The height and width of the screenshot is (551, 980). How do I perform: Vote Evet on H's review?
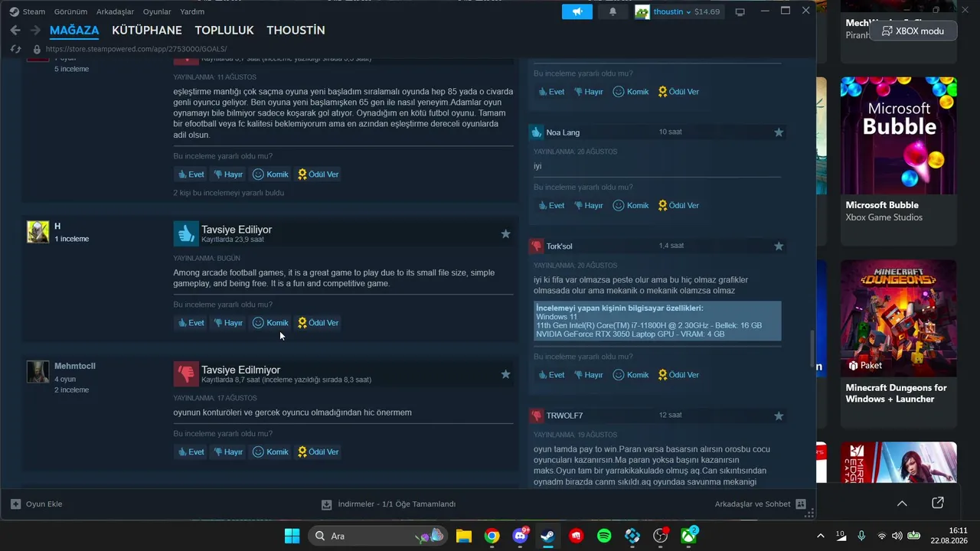191,323
